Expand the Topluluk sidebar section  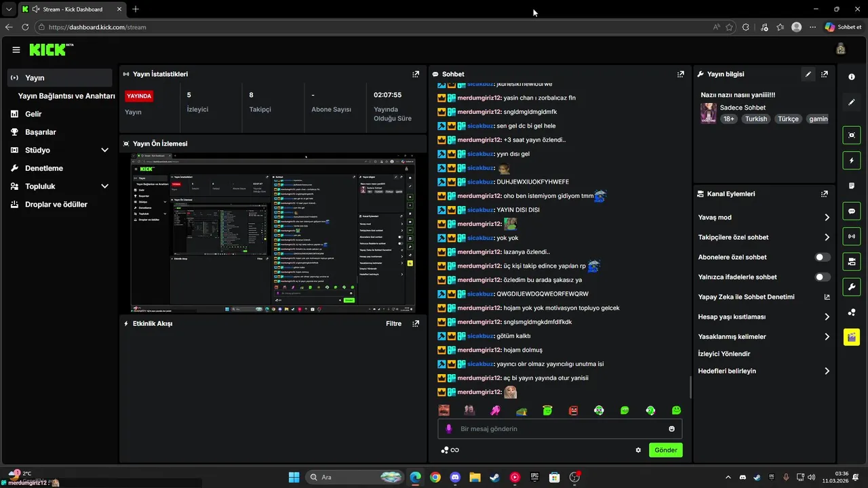[x=104, y=186]
